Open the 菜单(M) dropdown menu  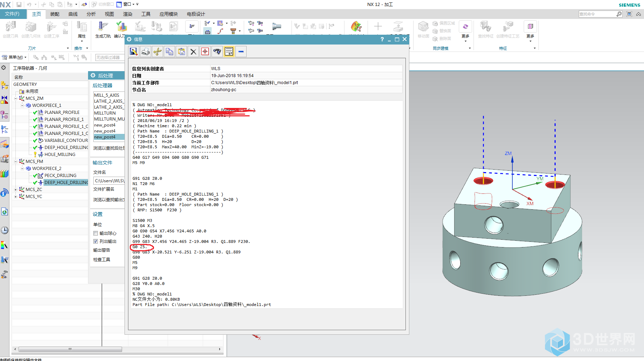pyautogui.click(x=14, y=57)
